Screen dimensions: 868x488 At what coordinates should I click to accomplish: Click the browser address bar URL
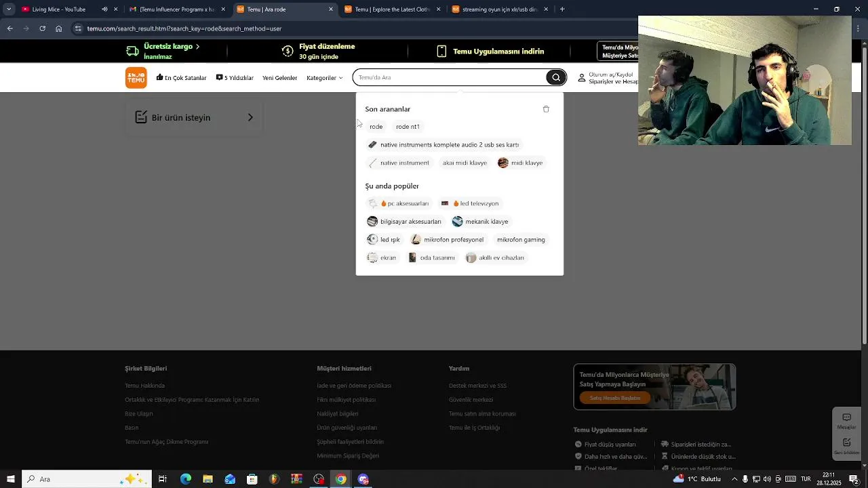[x=184, y=28]
